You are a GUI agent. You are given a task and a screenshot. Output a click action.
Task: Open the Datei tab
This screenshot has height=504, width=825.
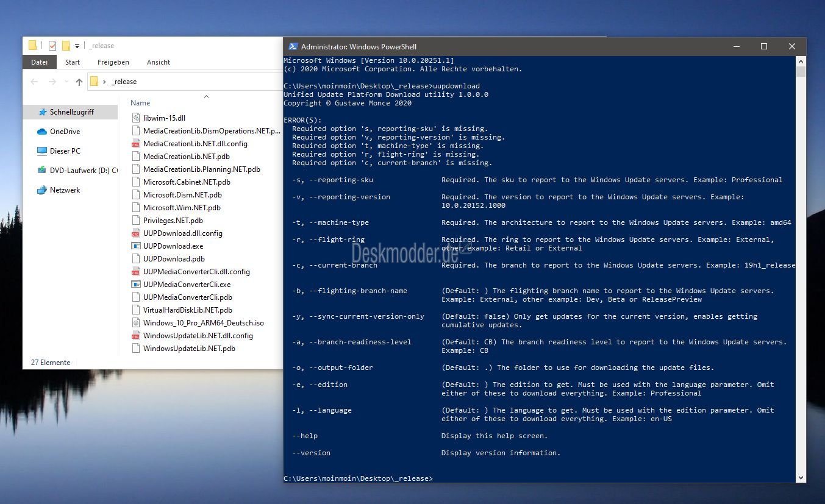(40, 62)
